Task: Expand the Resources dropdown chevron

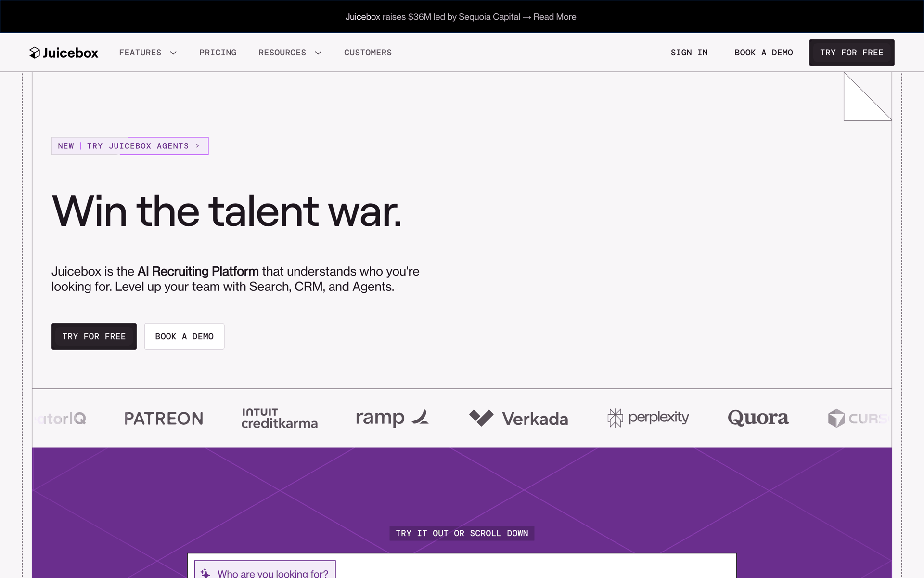Action: coord(318,53)
